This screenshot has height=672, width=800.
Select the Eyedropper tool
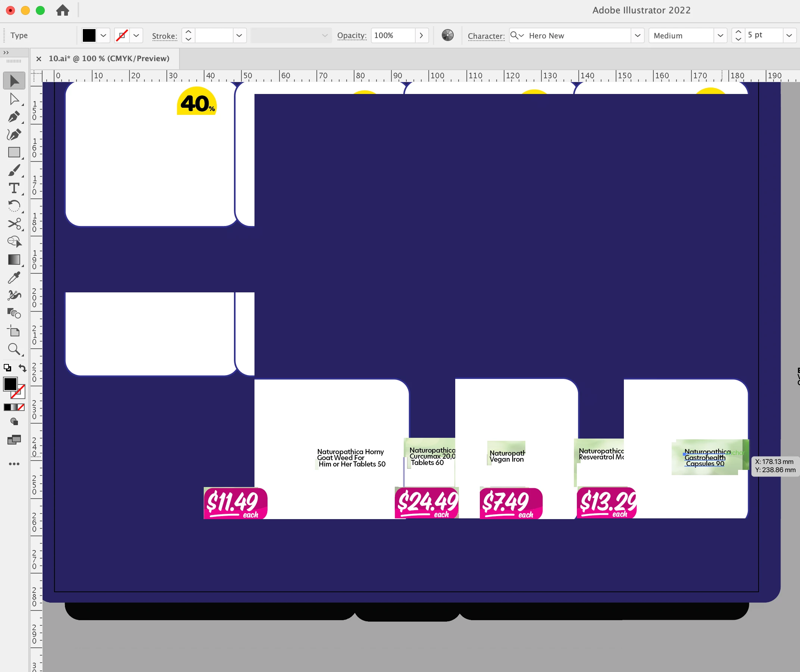[14, 278]
